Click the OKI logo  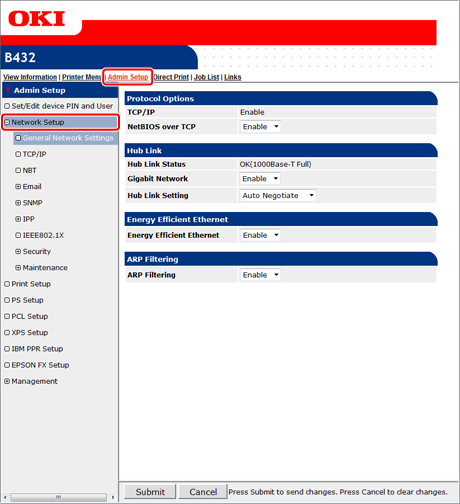36,19
